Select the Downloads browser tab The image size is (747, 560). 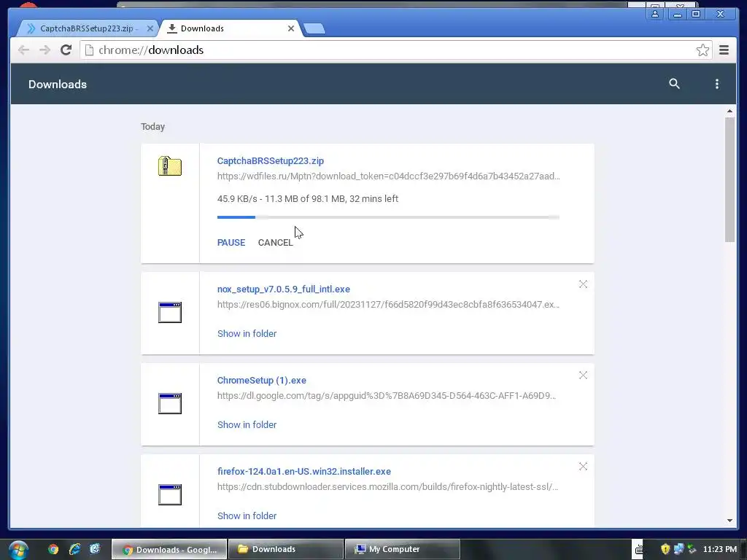coord(231,28)
